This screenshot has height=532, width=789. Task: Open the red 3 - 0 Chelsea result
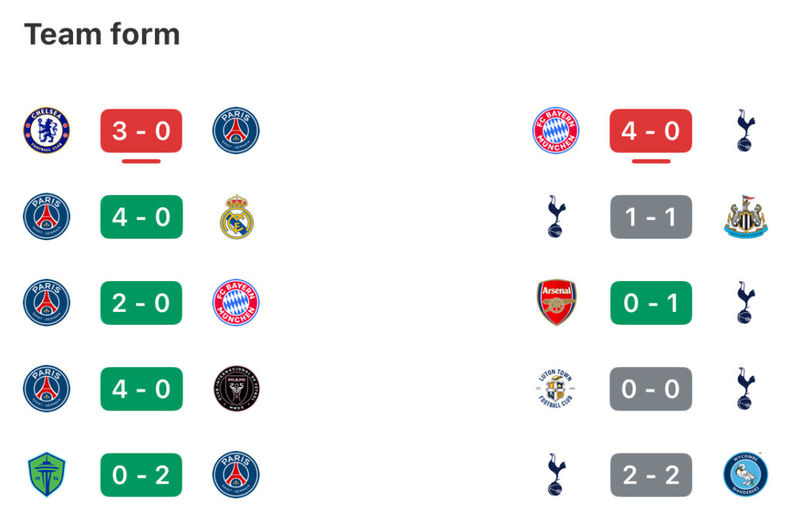coord(142,131)
